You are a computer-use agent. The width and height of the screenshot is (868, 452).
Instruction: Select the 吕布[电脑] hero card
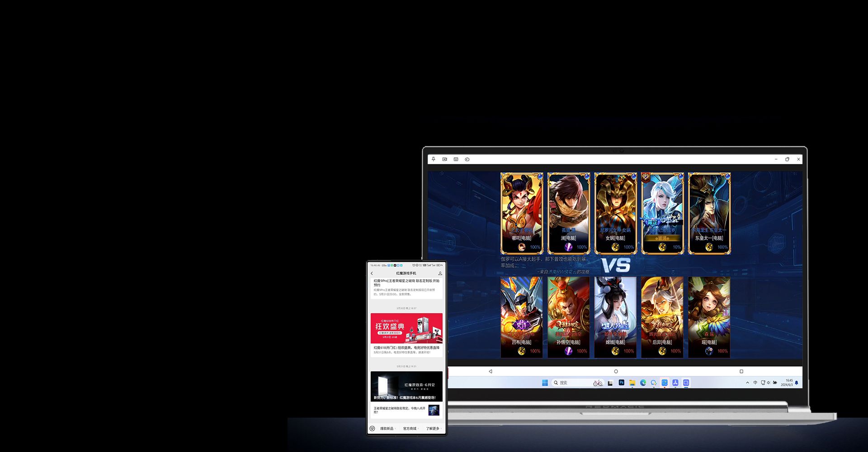(x=522, y=317)
